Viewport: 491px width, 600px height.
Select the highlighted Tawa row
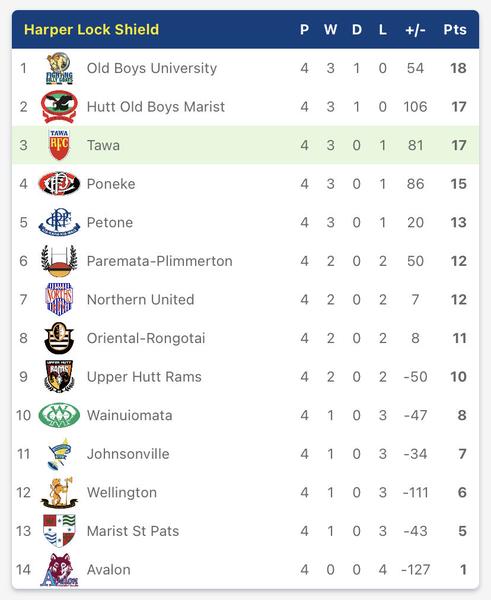(x=245, y=145)
